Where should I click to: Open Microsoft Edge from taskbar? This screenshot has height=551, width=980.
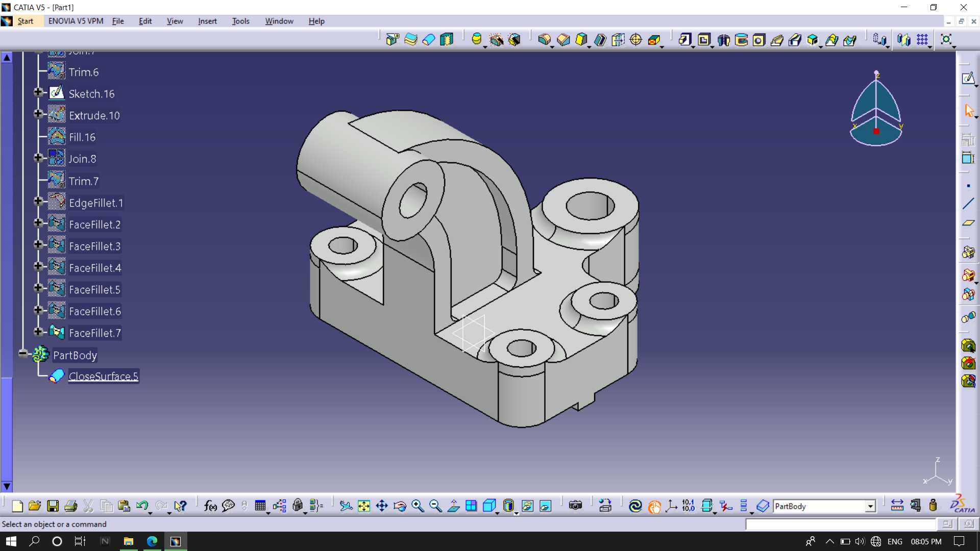(x=152, y=541)
